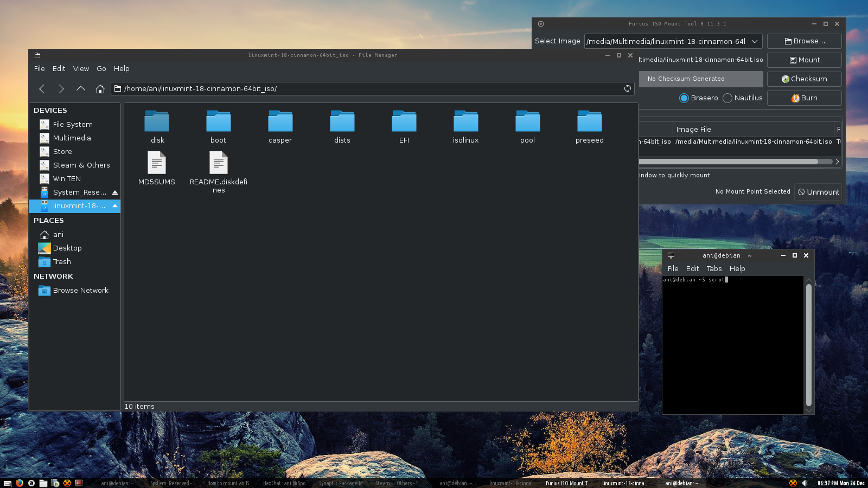Image resolution: width=868 pixels, height=488 pixels.
Task: Select the MD5SUMS file
Action: point(157,169)
